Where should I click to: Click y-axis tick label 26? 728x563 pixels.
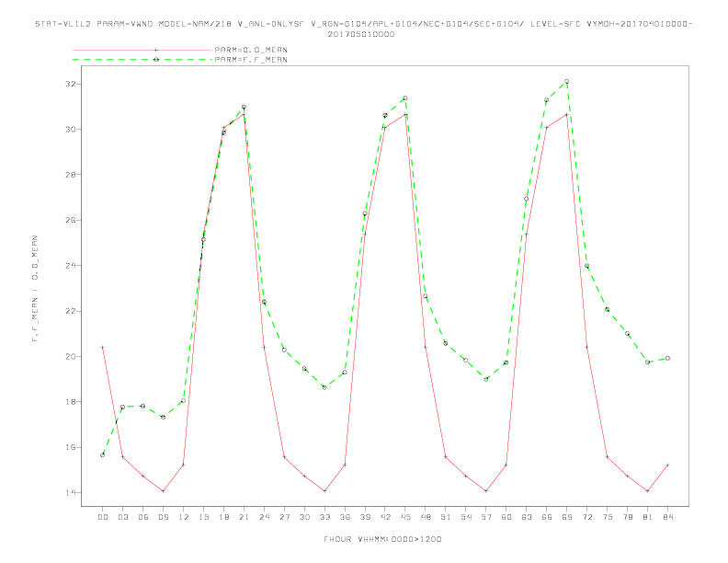click(71, 220)
